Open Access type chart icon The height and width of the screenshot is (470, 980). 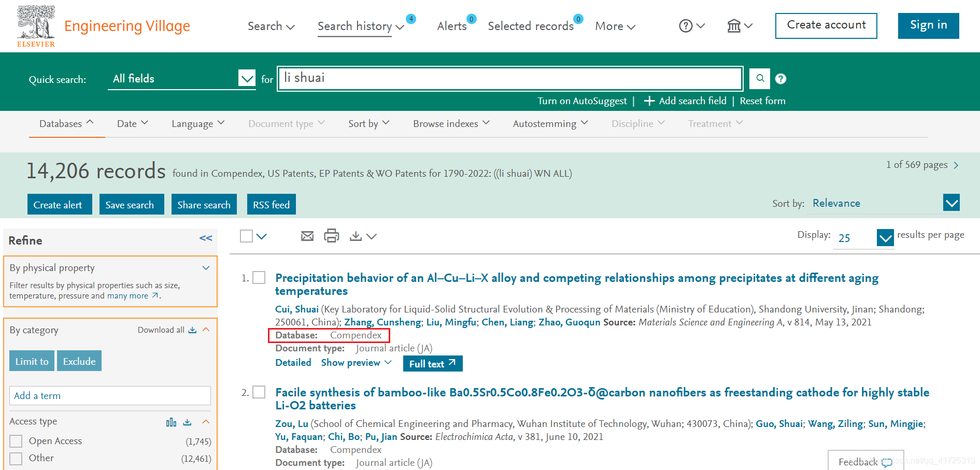tap(171, 422)
